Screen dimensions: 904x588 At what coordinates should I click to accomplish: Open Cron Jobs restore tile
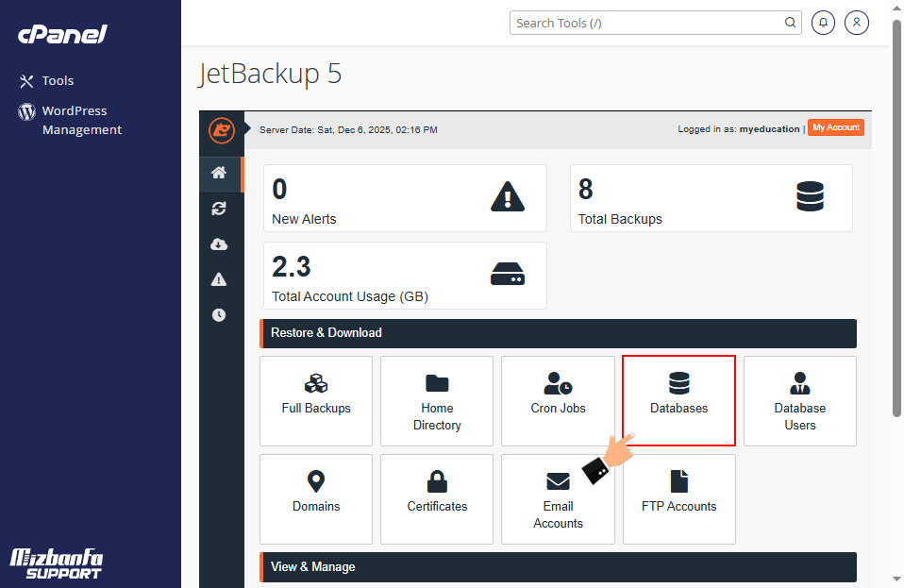[x=558, y=400]
